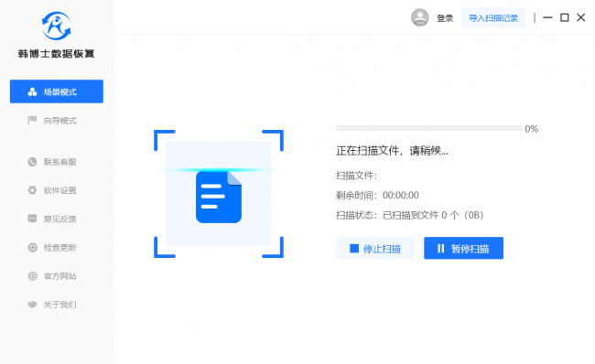This screenshot has width=595, height=364.
Task: Maximize the window
Action: tap(564, 17)
